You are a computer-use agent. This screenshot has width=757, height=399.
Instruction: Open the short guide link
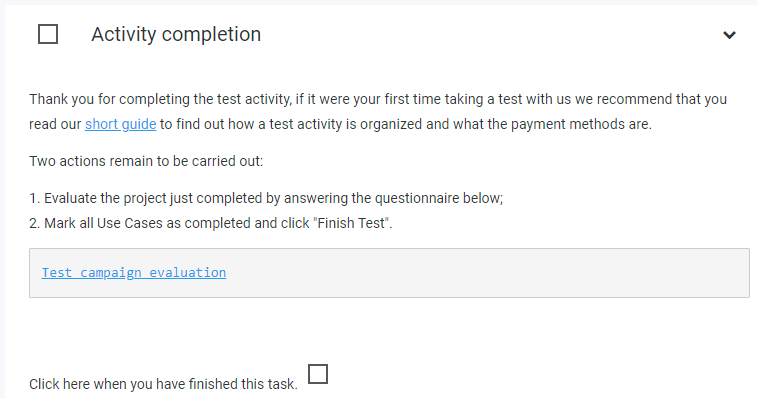click(x=121, y=124)
